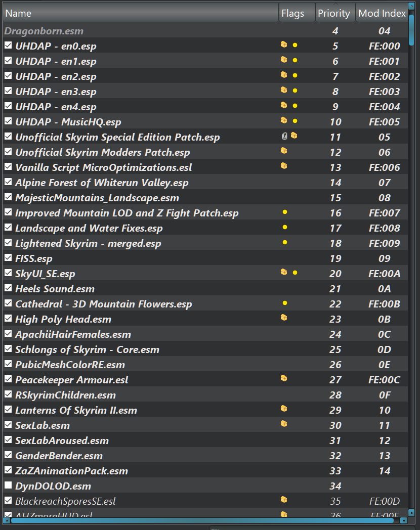Click Mod Index FE:006 cell
Screen dimensions: 420x530
point(384,167)
